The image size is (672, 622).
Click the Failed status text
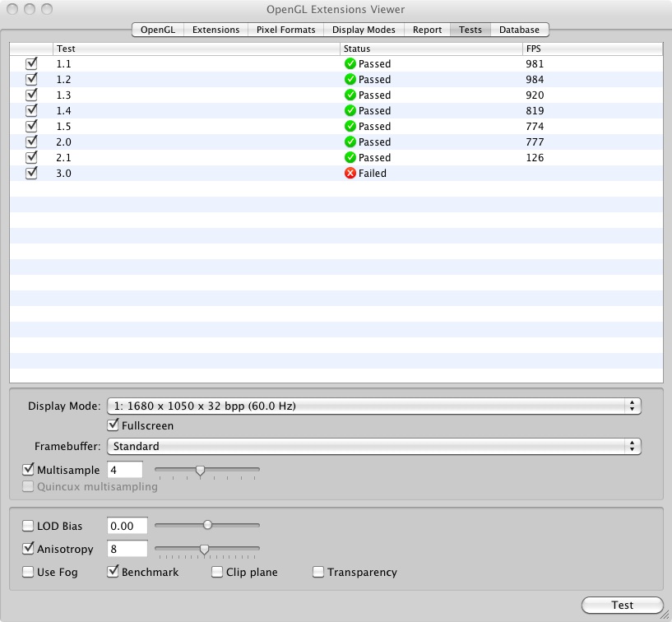(373, 173)
